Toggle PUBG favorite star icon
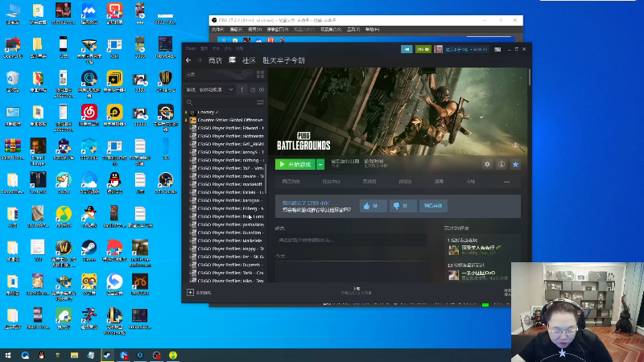The height and width of the screenshot is (362, 644). [x=515, y=165]
